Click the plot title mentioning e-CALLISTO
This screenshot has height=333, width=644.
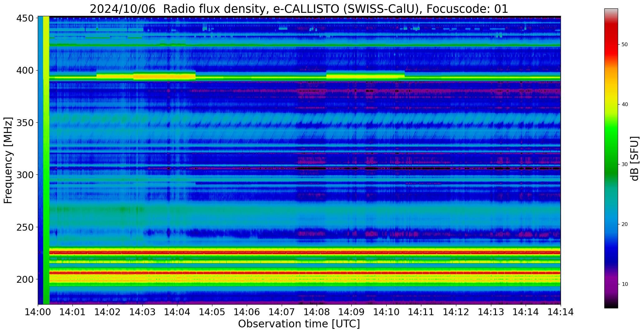(x=299, y=9)
